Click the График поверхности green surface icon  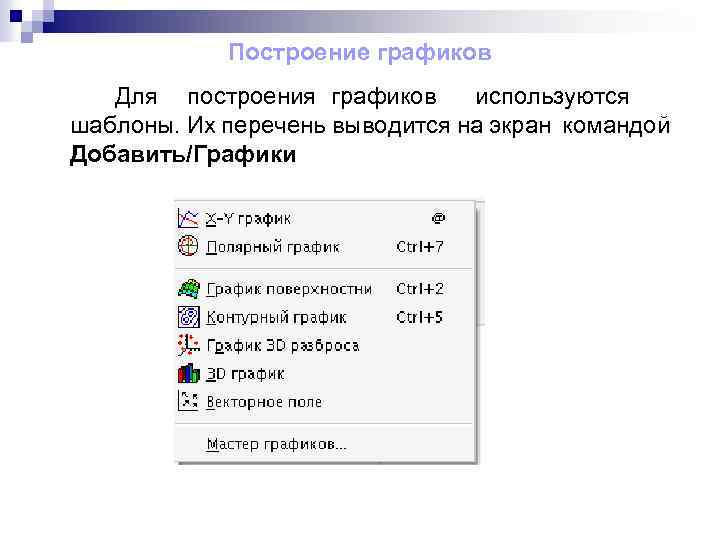click(x=189, y=289)
